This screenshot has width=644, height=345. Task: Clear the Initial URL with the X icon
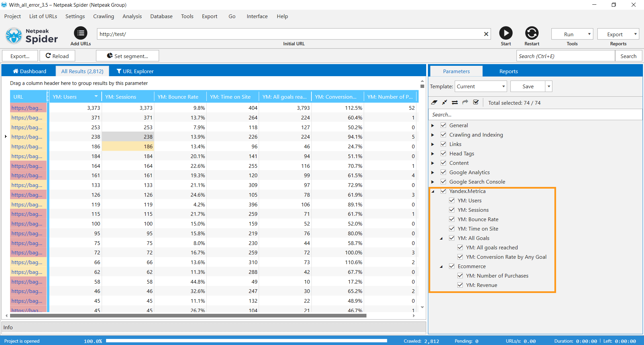click(x=486, y=34)
